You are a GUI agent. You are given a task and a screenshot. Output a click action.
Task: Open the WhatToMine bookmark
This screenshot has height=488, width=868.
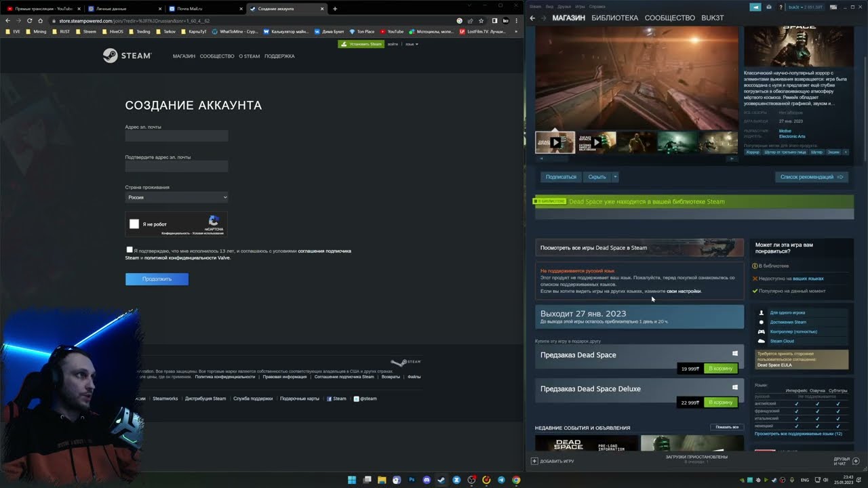235,31
